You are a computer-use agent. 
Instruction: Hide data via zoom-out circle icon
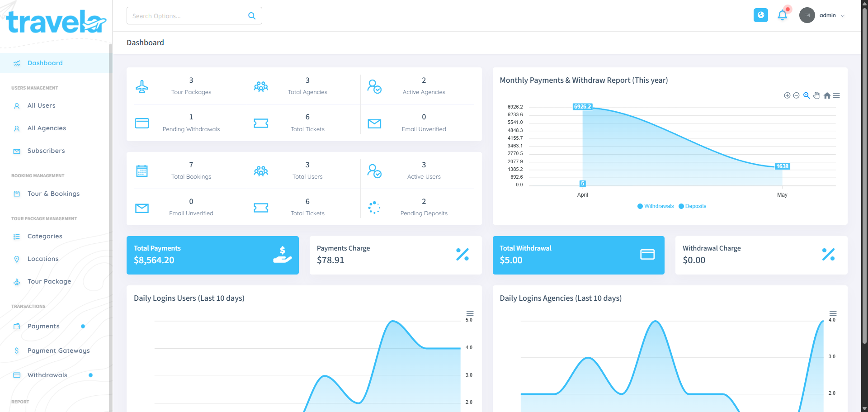796,95
